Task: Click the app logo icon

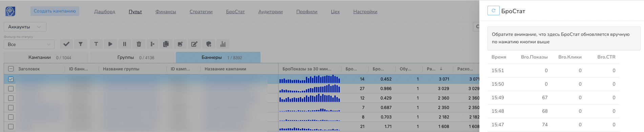Action: tap(10, 11)
